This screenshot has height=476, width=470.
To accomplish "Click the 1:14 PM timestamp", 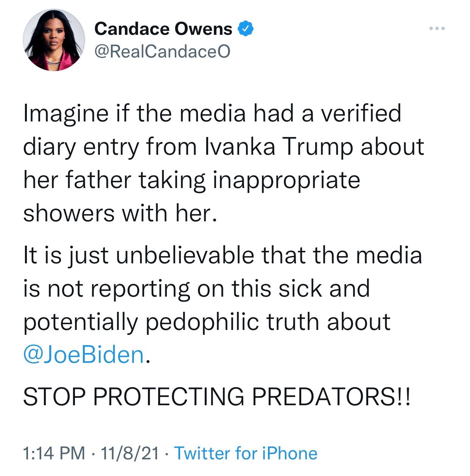I will [54, 453].
